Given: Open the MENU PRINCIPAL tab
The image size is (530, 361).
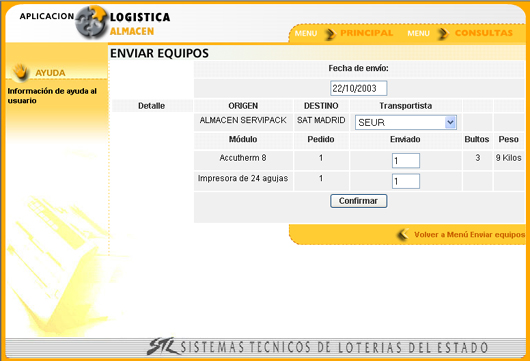Looking at the screenshot, I should 343,33.
